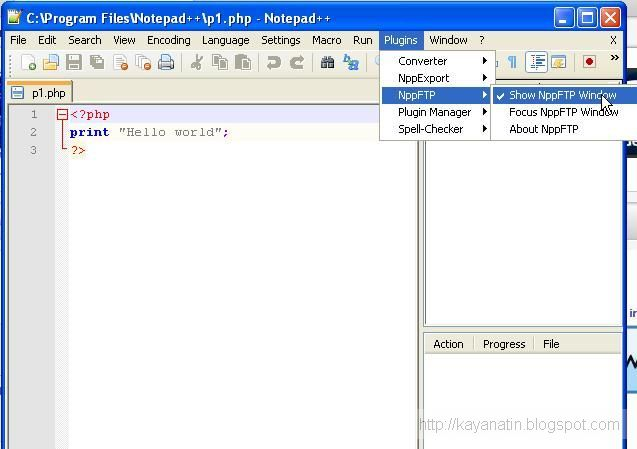Click the New file toolbar icon

(28, 63)
